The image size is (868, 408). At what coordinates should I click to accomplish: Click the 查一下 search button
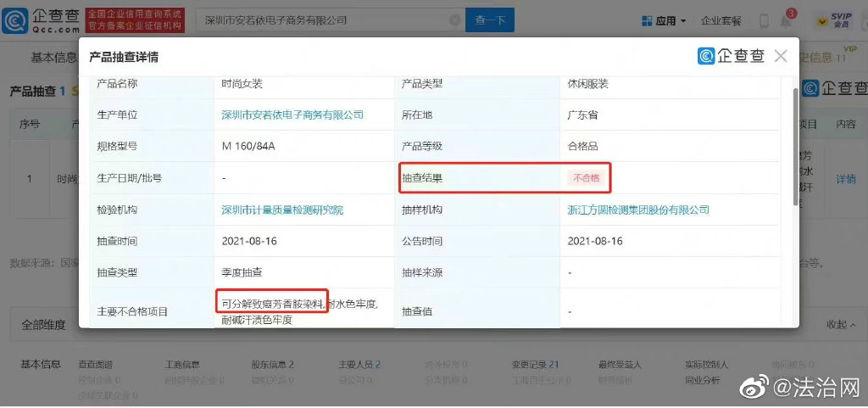pyautogui.click(x=490, y=20)
